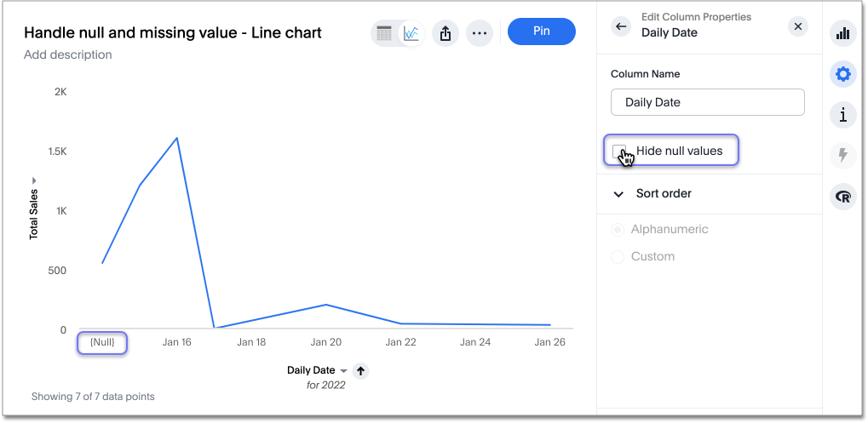Screen dimensions: 868x423
Task: Switch to table view icon
Action: tap(384, 33)
